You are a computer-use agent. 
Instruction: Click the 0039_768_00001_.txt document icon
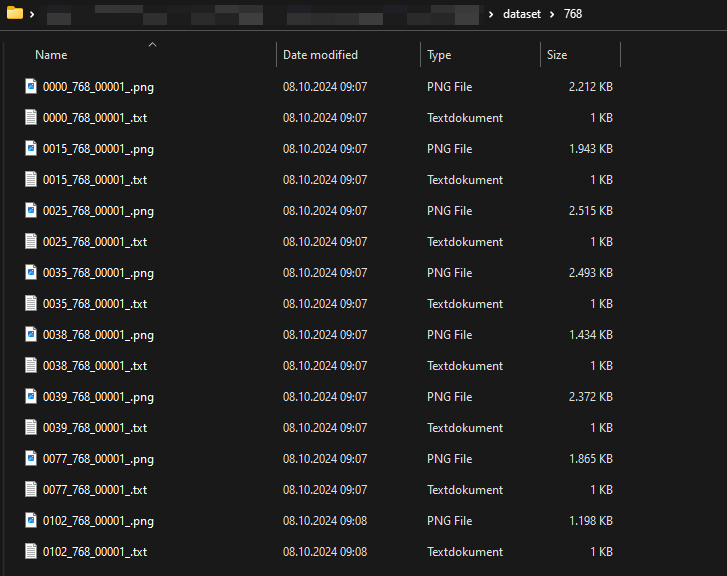tap(31, 428)
